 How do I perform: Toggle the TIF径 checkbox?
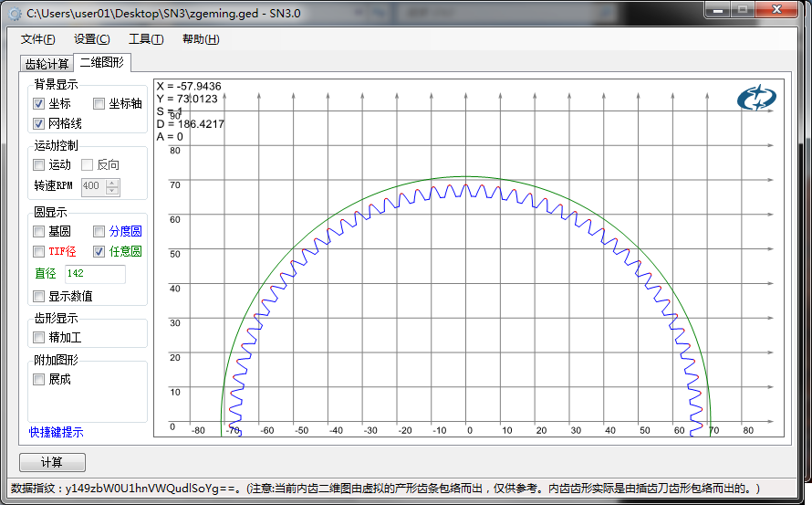[x=39, y=251]
